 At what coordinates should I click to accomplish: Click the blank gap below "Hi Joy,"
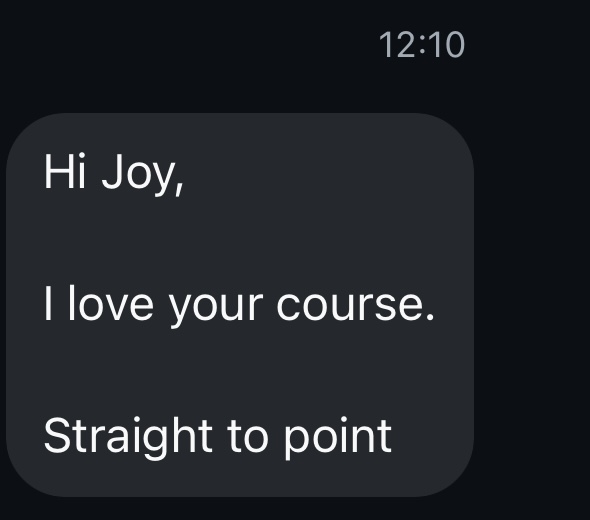coord(240,239)
